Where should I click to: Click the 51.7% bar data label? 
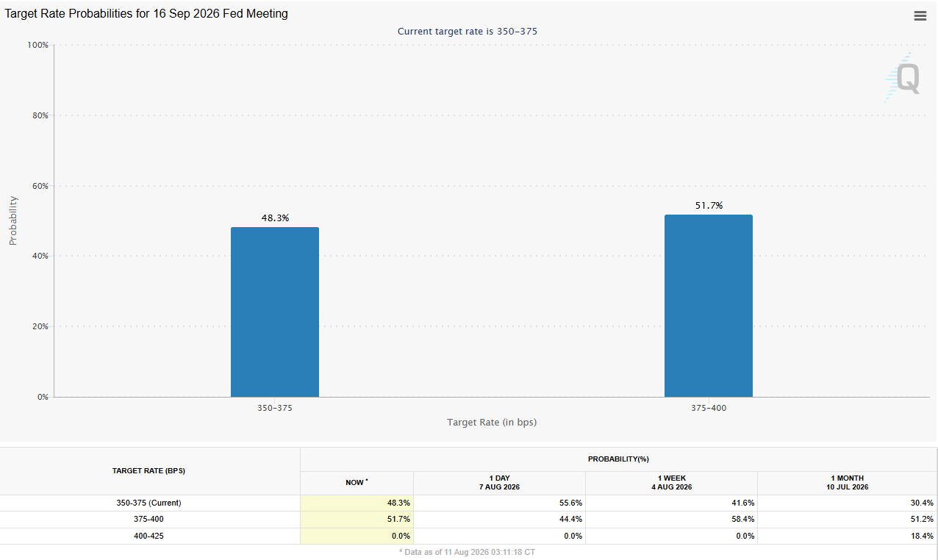[709, 206]
